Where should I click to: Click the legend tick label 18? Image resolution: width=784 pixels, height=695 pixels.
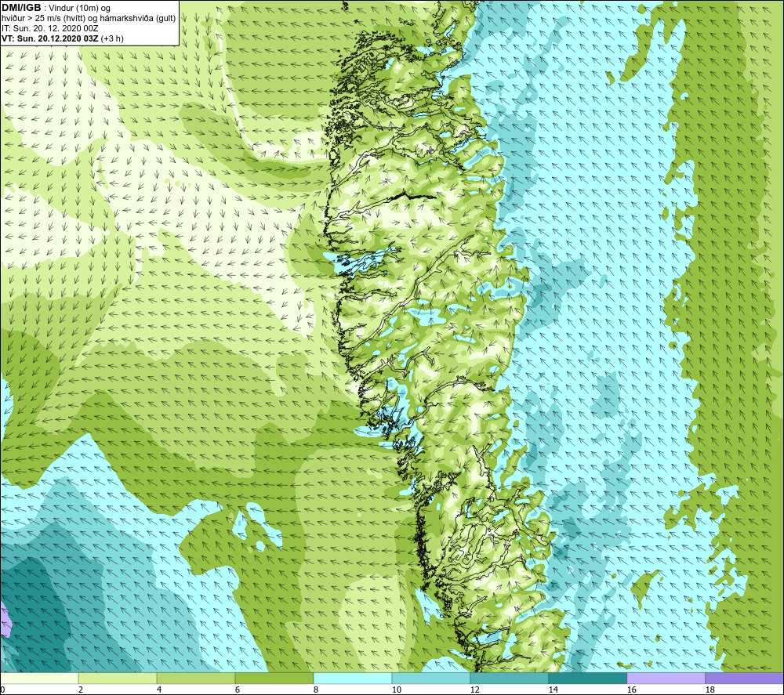710,690
